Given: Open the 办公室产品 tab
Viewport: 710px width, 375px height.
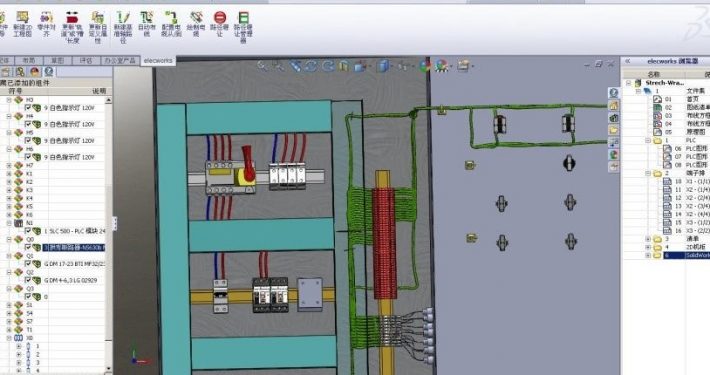Looking at the screenshot, I should [x=120, y=60].
